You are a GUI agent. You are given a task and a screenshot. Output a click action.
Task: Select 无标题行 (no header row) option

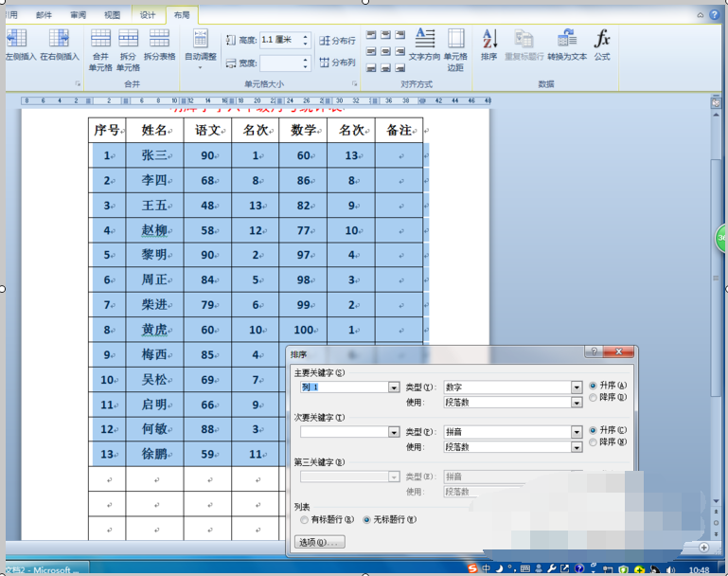coord(366,520)
